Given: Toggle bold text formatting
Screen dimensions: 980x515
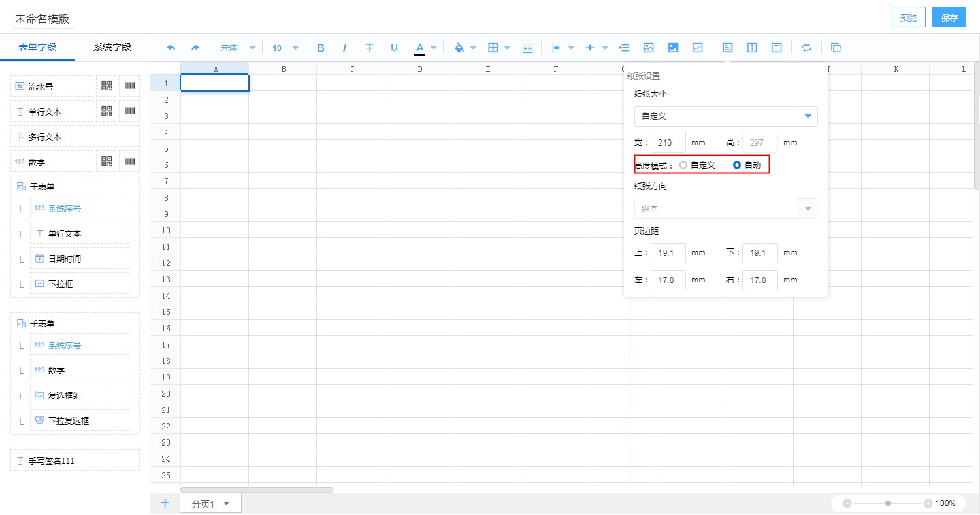Looking at the screenshot, I should 321,48.
